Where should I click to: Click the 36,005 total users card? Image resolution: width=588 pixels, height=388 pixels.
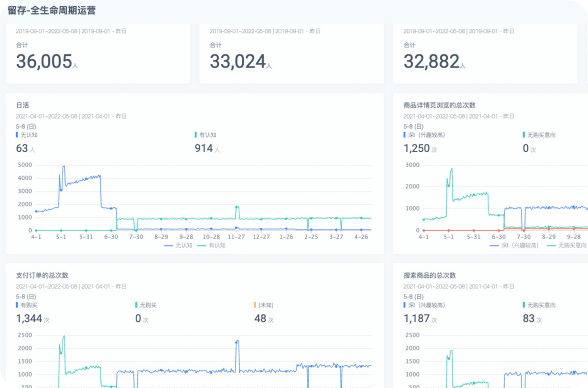pyautogui.click(x=98, y=54)
